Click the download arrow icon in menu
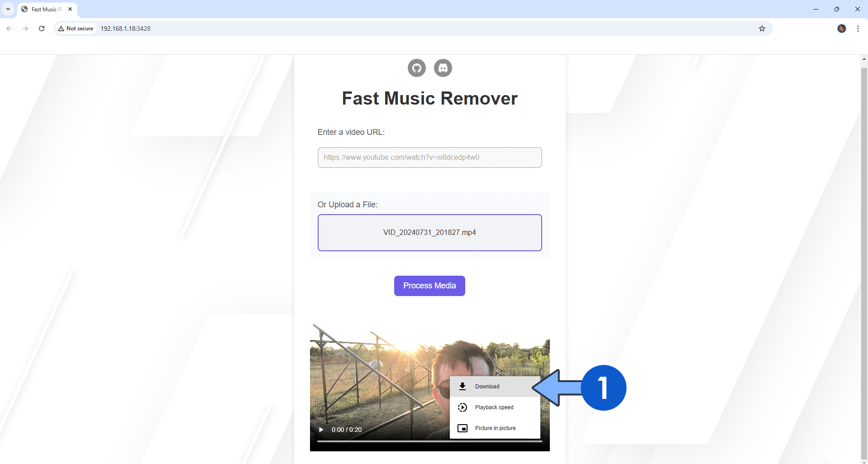This screenshot has width=868, height=464. 463,387
